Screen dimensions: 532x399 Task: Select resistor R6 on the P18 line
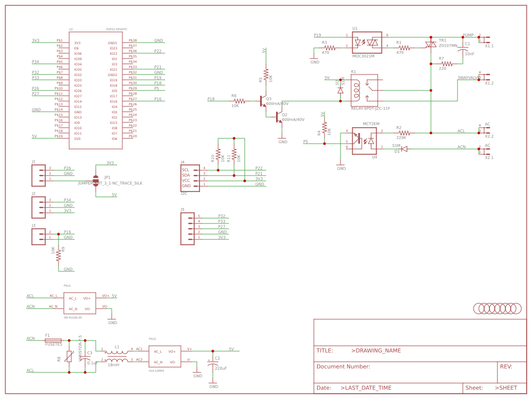point(239,101)
